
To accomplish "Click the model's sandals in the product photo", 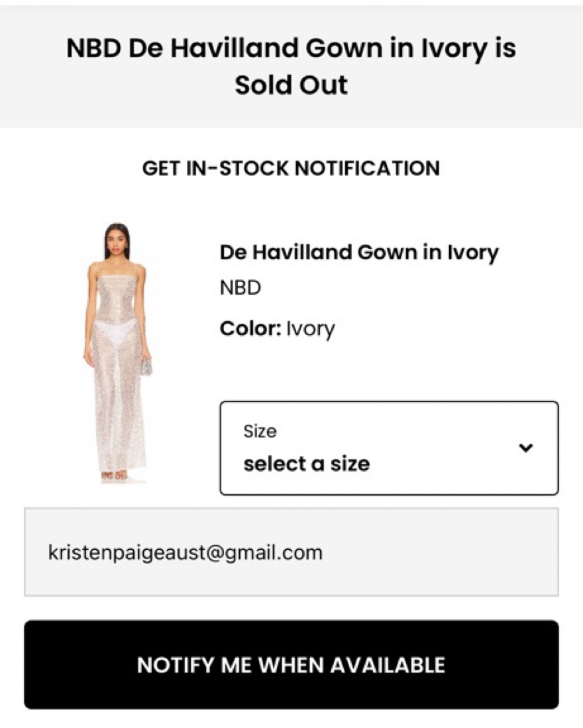I will (114, 474).
